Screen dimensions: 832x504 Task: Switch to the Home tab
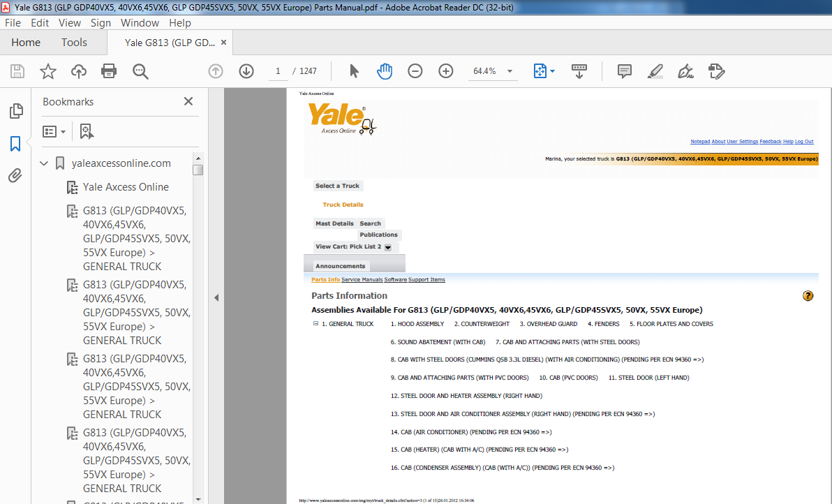26,43
